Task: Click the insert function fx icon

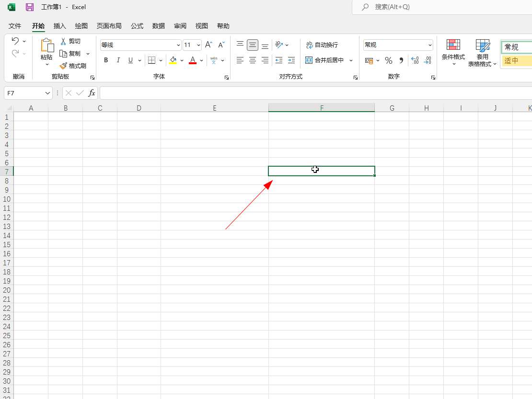Action: coord(92,93)
